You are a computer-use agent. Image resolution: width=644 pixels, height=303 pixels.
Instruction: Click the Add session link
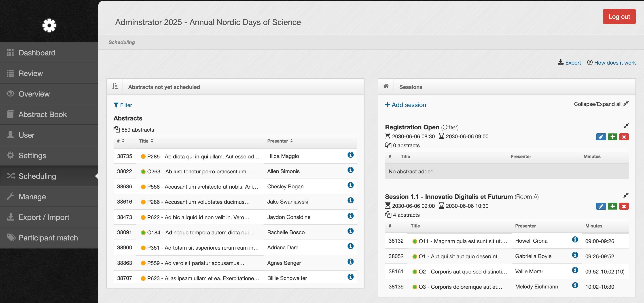click(x=405, y=105)
